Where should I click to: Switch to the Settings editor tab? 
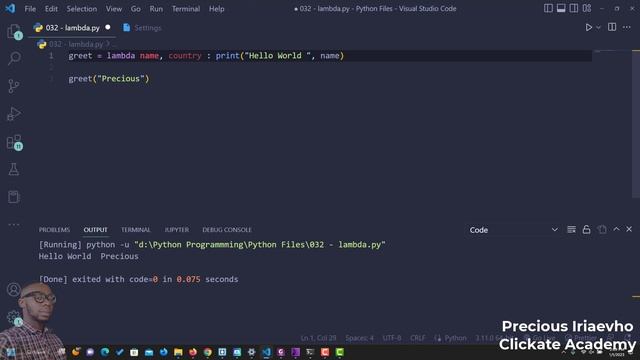142,28
